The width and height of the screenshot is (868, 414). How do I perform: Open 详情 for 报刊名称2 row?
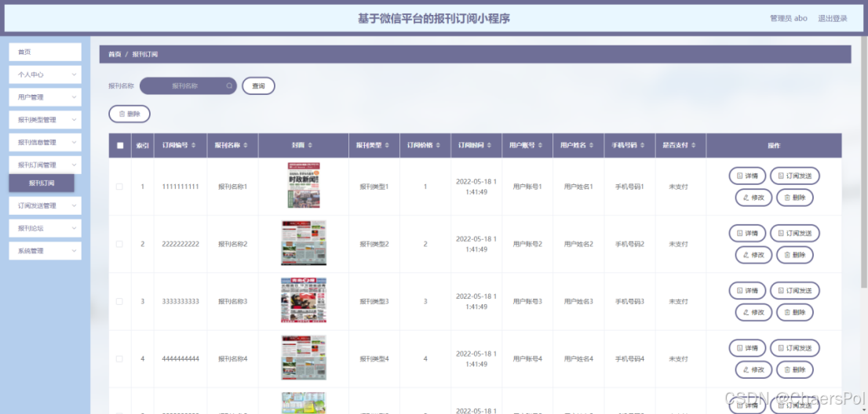pyautogui.click(x=747, y=233)
